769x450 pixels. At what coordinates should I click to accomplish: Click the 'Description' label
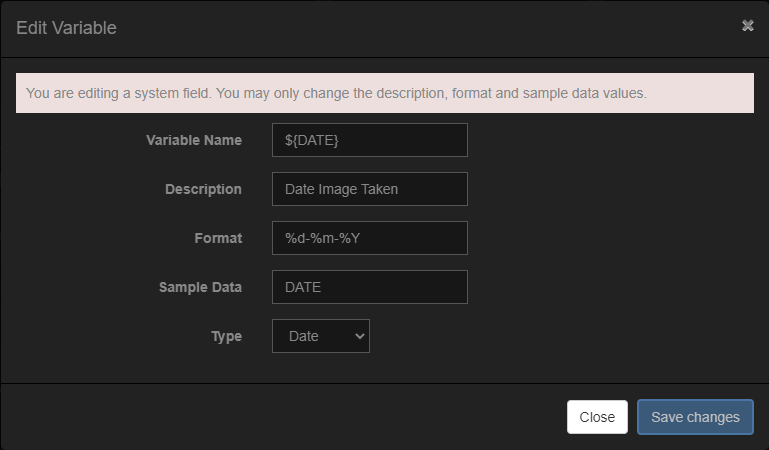click(203, 189)
